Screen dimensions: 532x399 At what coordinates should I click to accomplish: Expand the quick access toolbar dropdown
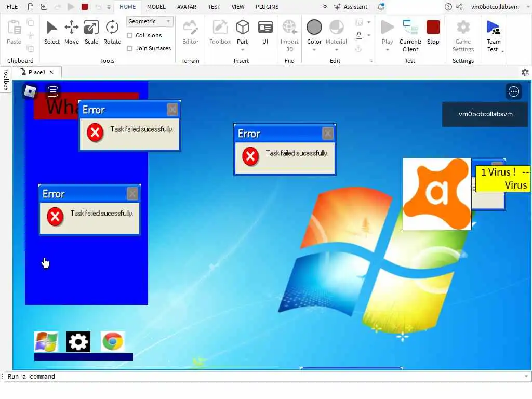109,7
